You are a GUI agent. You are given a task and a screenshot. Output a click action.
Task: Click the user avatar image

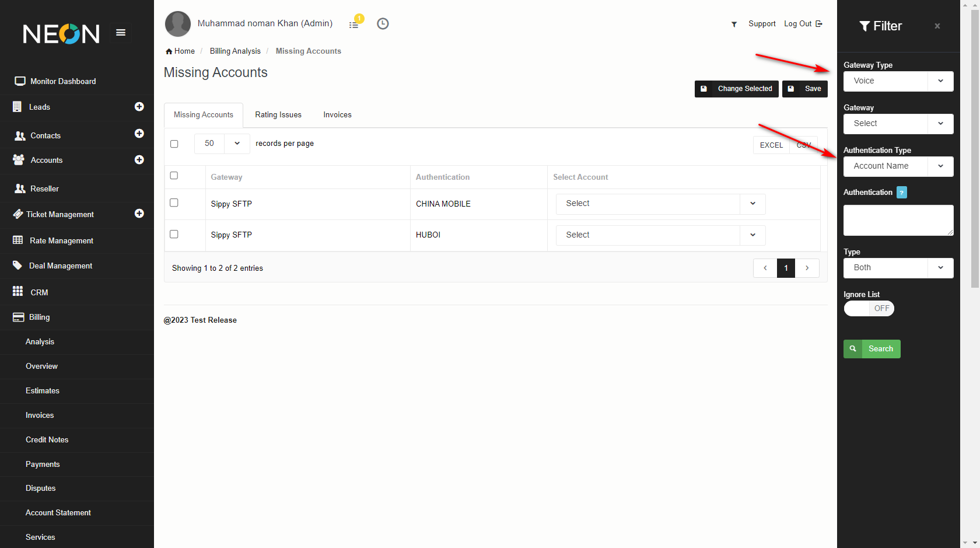[178, 24]
